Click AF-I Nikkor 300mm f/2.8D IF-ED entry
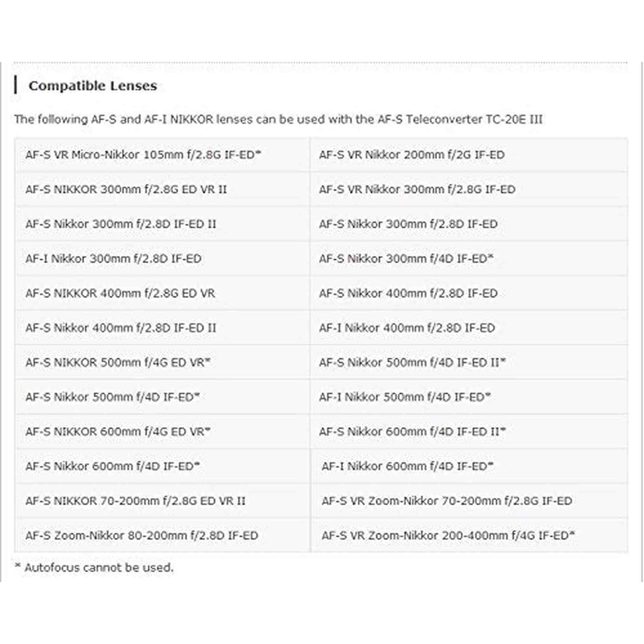 113,259
